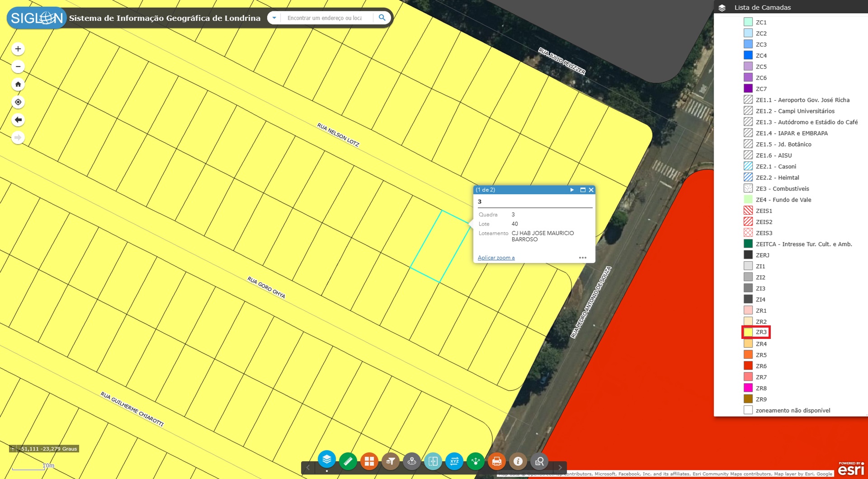Image resolution: width=868 pixels, height=479 pixels.
Task: Select the ZE1.2 - Campi Universitários entry
Action: (x=795, y=111)
